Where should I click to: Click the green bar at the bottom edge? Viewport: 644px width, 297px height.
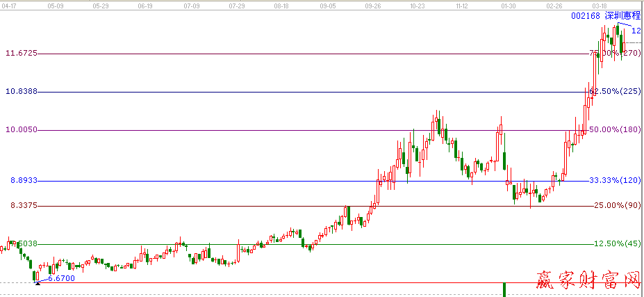click(x=504, y=289)
